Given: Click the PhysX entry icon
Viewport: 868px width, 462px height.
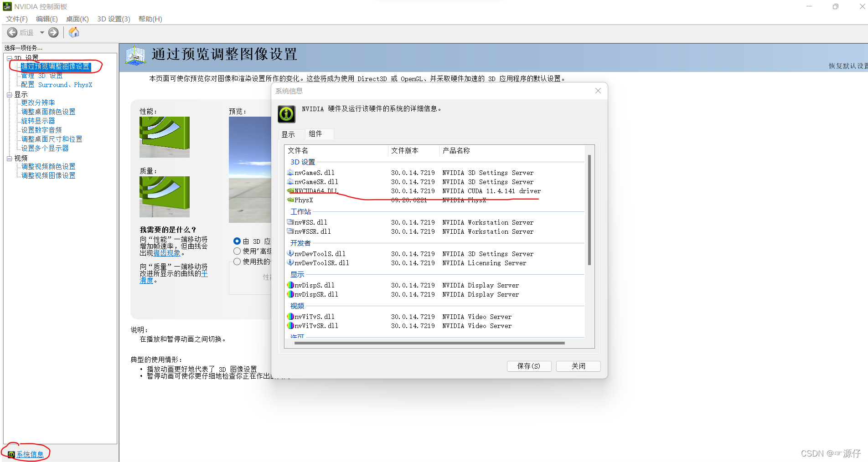Looking at the screenshot, I should point(290,200).
